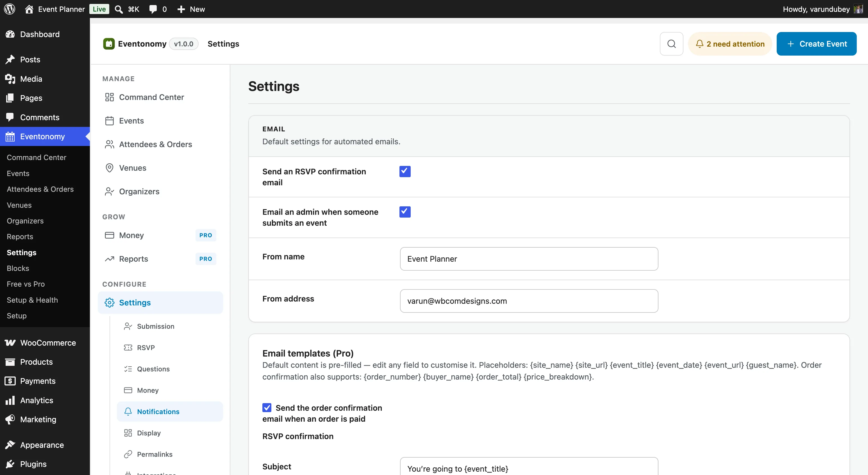Click the Media library icon

(10, 79)
